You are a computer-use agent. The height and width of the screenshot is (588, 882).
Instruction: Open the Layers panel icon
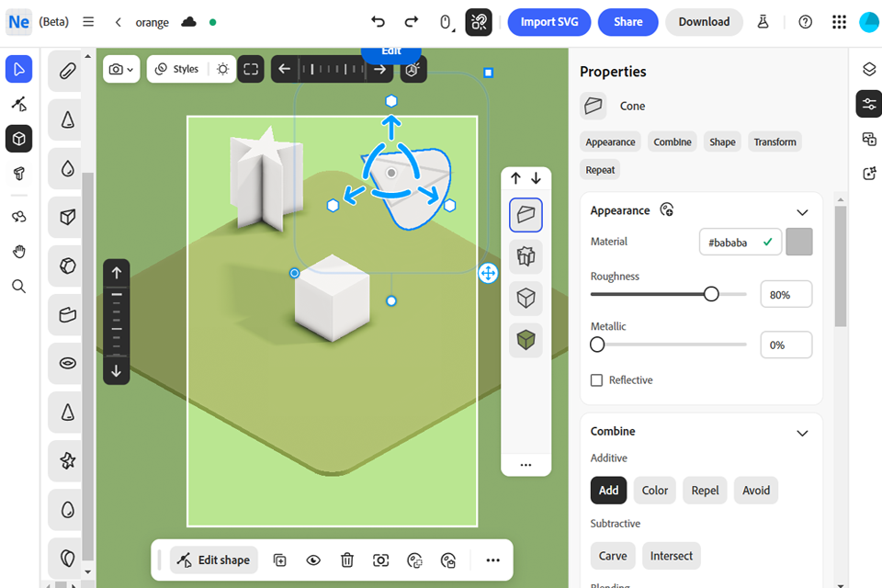tap(869, 69)
